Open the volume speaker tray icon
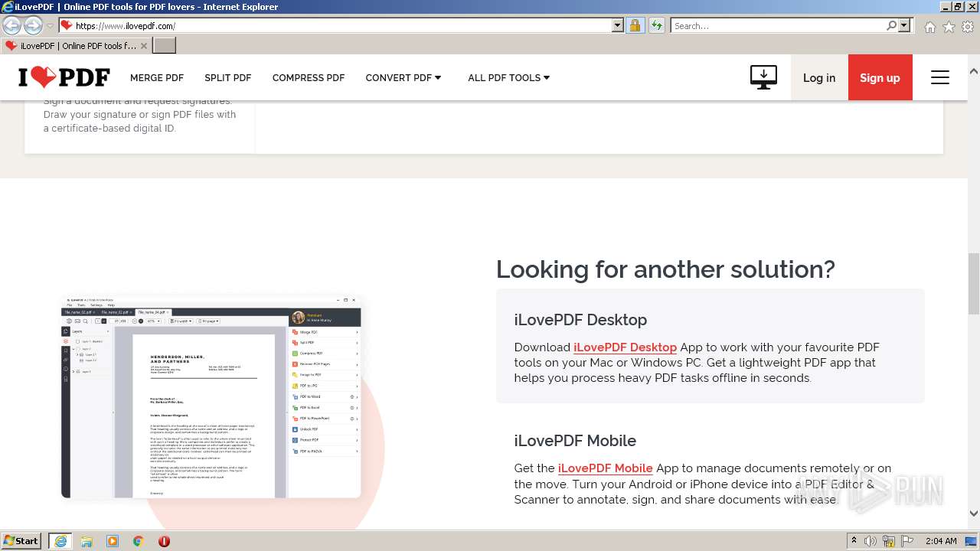 pos(871,541)
